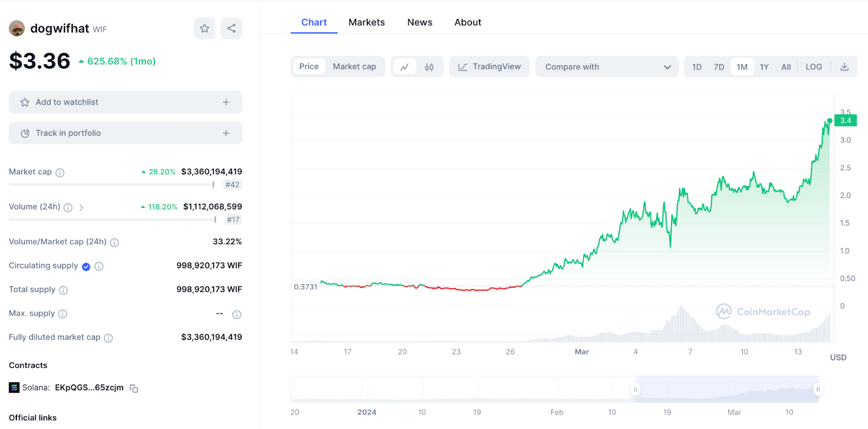Click the #17 volume rank badge
Screen dimensions: 868x429
pos(233,220)
